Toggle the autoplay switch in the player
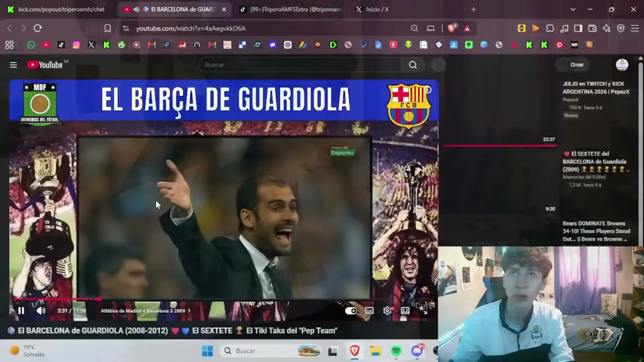Screen dimensions: 644x362 351,311
